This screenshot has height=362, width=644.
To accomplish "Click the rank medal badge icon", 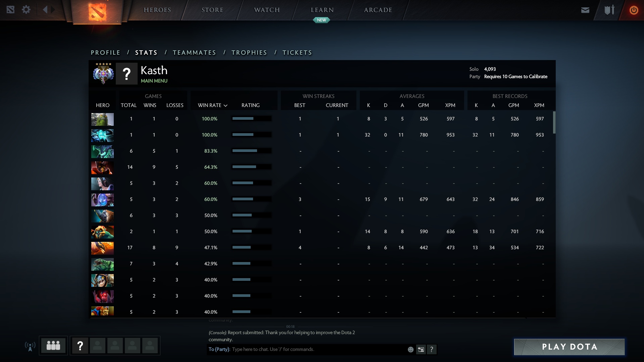I will coord(103,73).
